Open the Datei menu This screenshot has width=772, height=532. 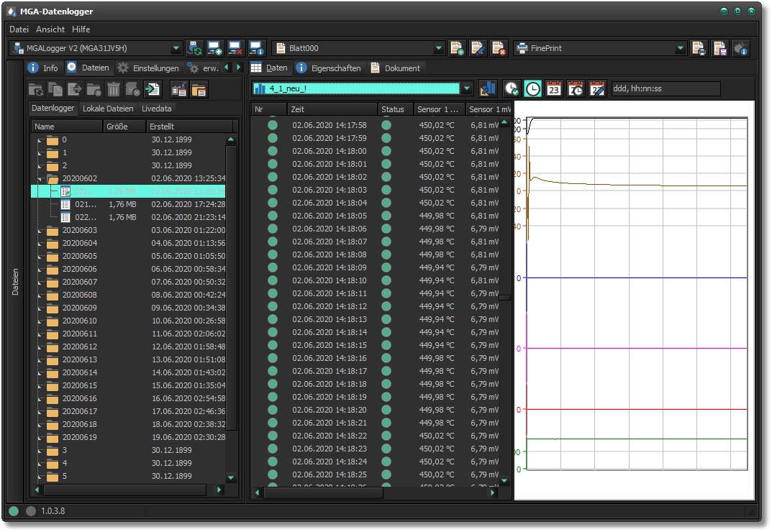pos(19,29)
